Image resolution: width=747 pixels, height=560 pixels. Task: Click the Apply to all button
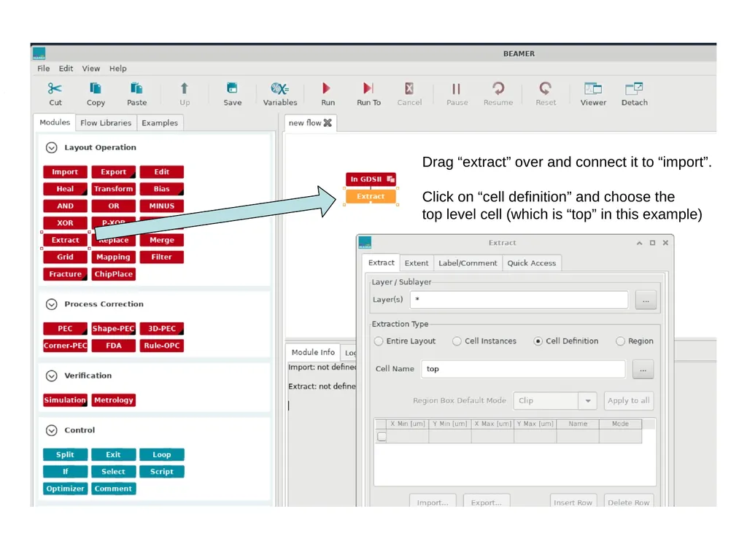click(x=628, y=400)
